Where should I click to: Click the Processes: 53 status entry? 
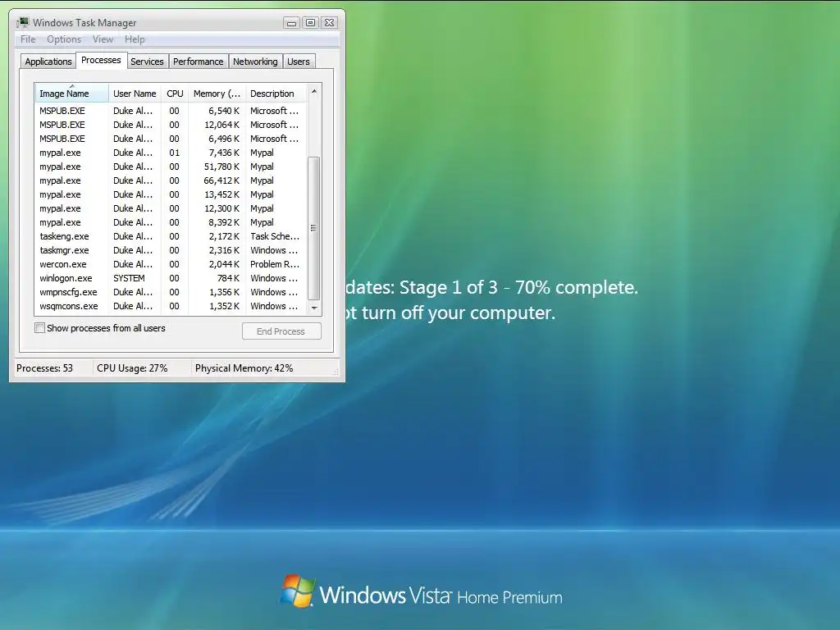tap(45, 368)
